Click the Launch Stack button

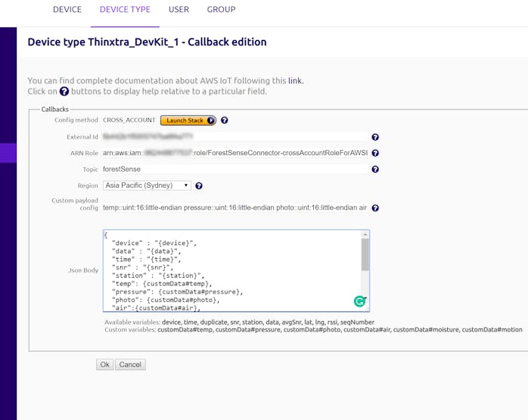click(188, 120)
